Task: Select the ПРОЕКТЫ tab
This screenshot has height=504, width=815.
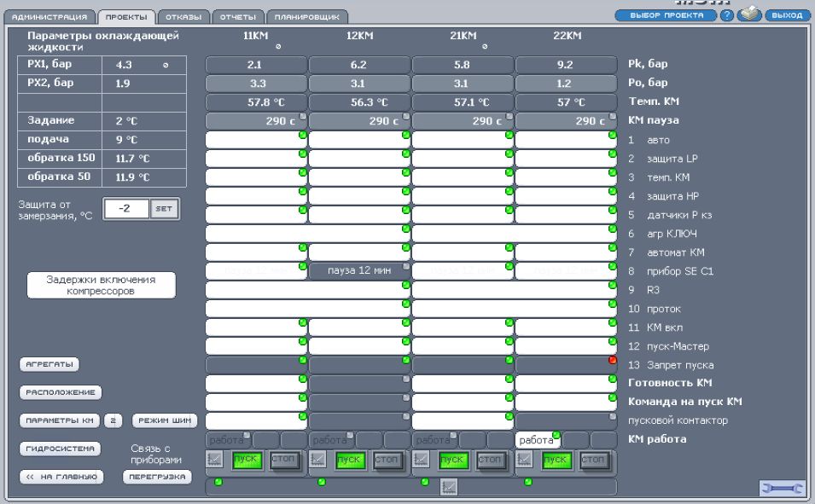Action: point(126,17)
